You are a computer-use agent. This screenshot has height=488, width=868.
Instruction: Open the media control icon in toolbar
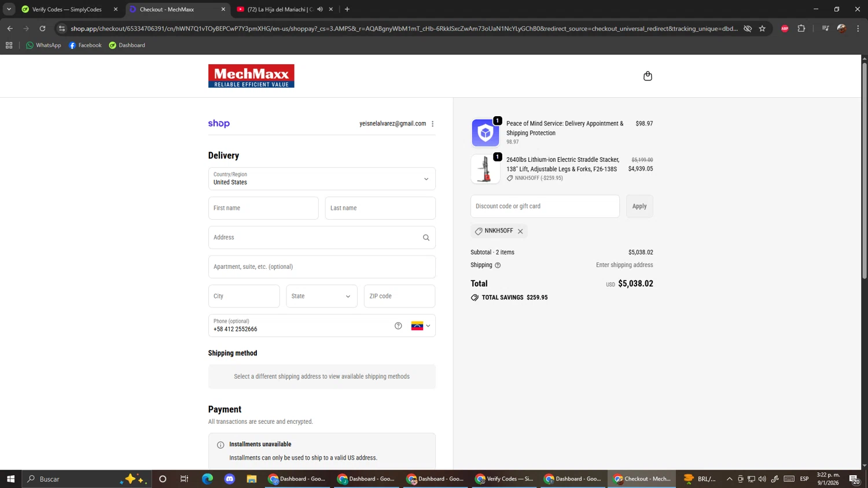coord(825,28)
